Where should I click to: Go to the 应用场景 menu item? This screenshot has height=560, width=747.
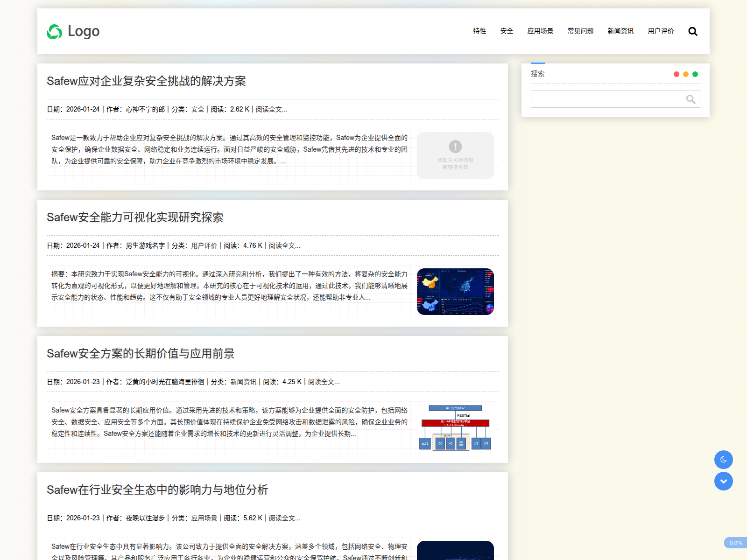coord(540,31)
